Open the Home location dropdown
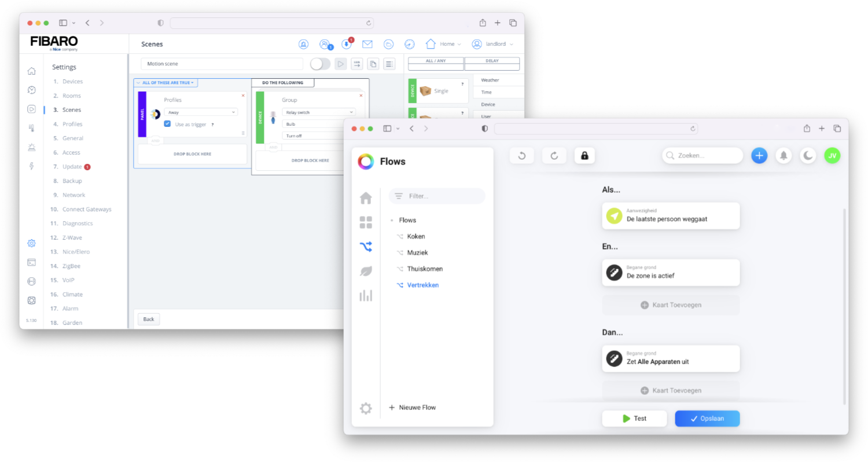This screenshot has height=462, width=868. pyautogui.click(x=443, y=44)
